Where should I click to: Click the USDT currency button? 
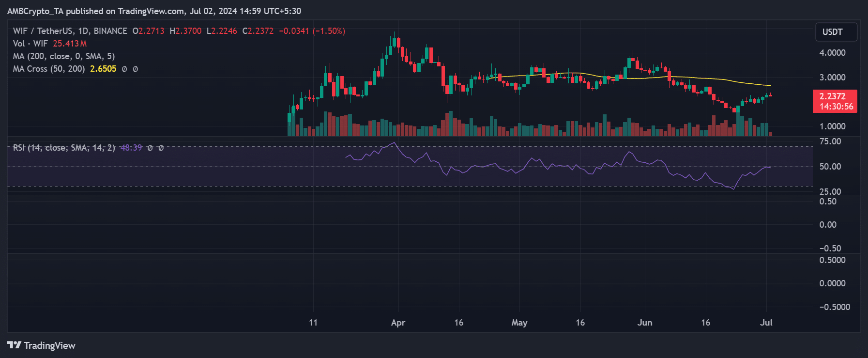point(836,32)
